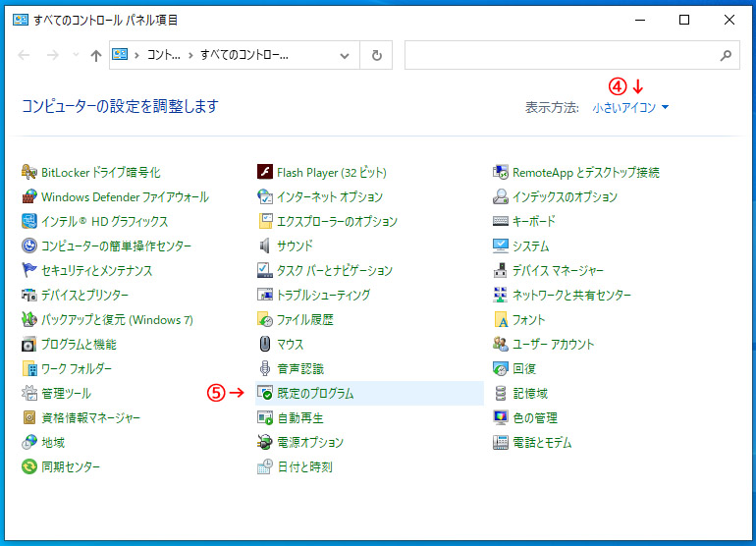Click the RemoteApp とデスクトップ接続 icon
Image resolution: width=756 pixels, height=546 pixels.
[501, 172]
